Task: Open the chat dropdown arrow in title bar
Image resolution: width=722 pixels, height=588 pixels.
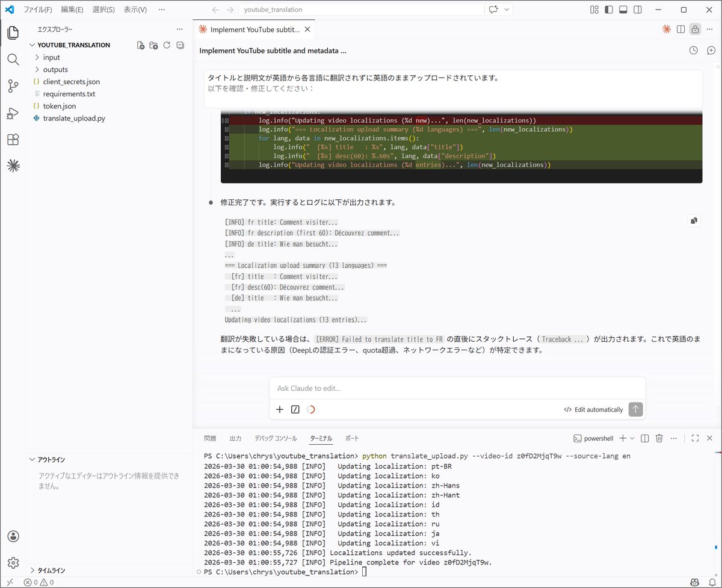Action: pyautogui.click(x=507, y=10)
